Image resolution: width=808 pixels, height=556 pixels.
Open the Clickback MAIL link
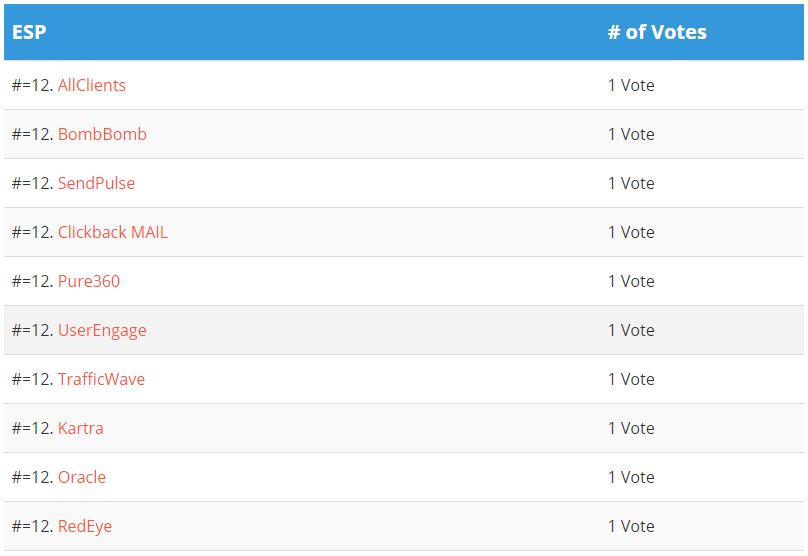coord(113,232)
